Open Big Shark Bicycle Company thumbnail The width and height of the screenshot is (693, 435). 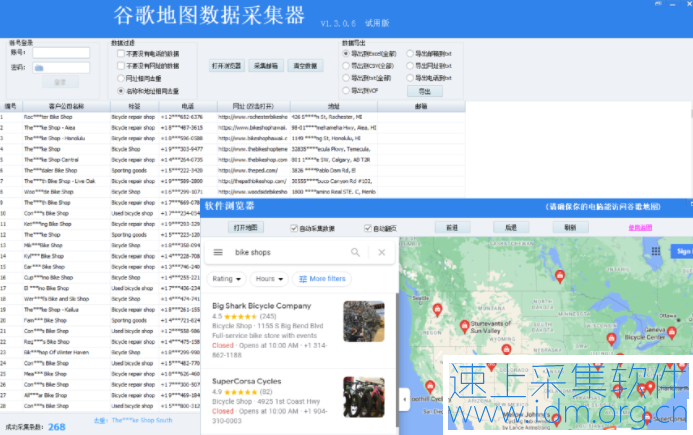(x=364, y=321)
